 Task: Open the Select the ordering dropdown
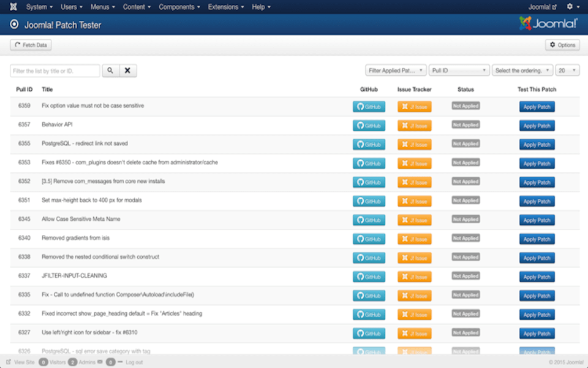(522, 70)
